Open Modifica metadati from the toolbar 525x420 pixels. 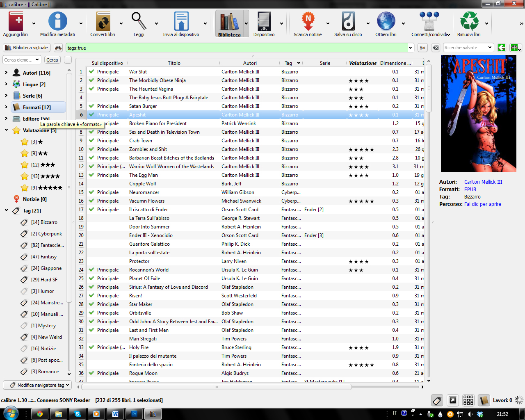(x=57, y=22)
